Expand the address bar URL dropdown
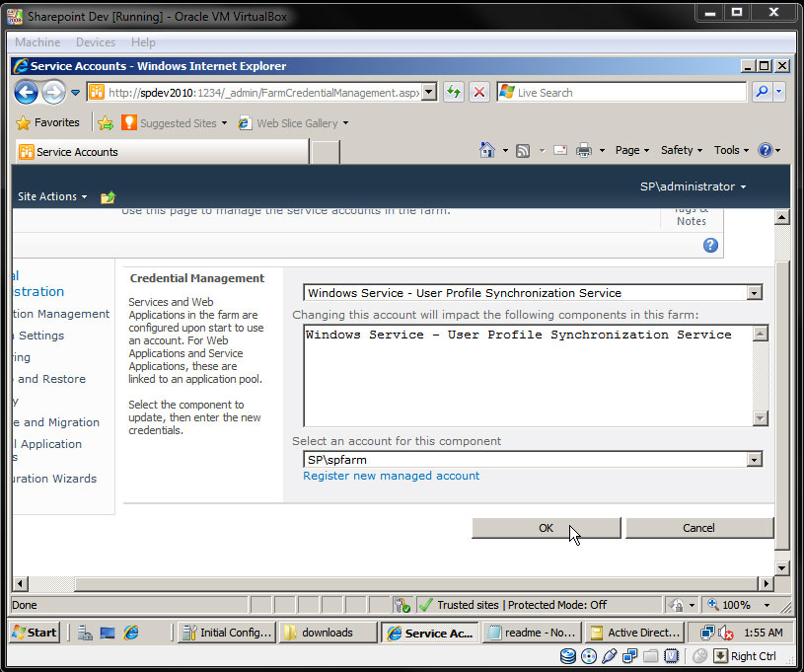The height and width of the screenshot is (672, 804). 429,93
